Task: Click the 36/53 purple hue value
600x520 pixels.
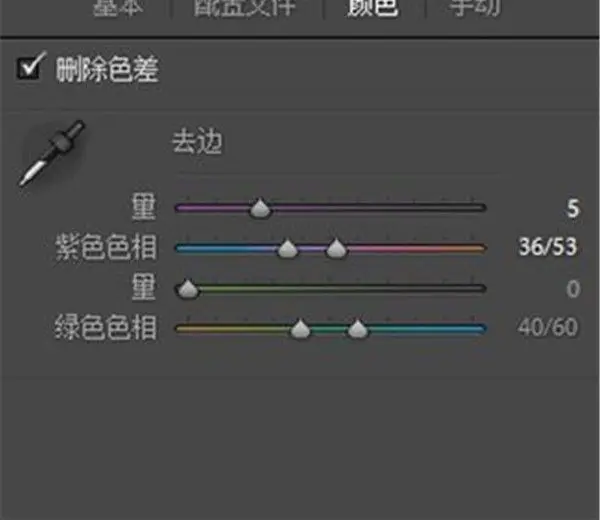Action: coord(548,247)
